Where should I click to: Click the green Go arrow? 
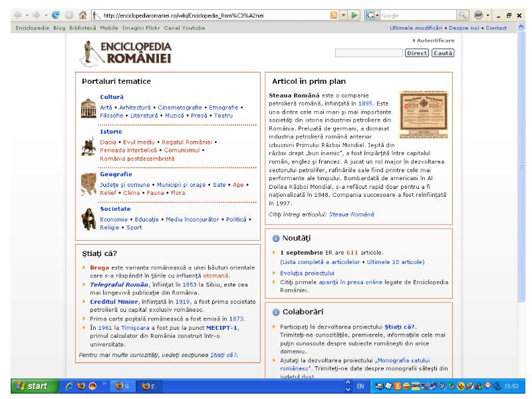[354, 15]
